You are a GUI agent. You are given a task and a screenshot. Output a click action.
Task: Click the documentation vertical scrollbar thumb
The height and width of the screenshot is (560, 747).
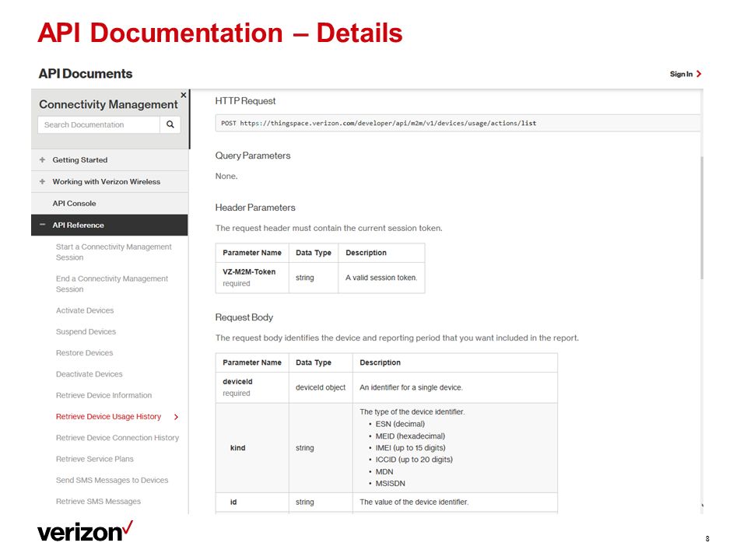pyautogui.click(x=702, y=218)
